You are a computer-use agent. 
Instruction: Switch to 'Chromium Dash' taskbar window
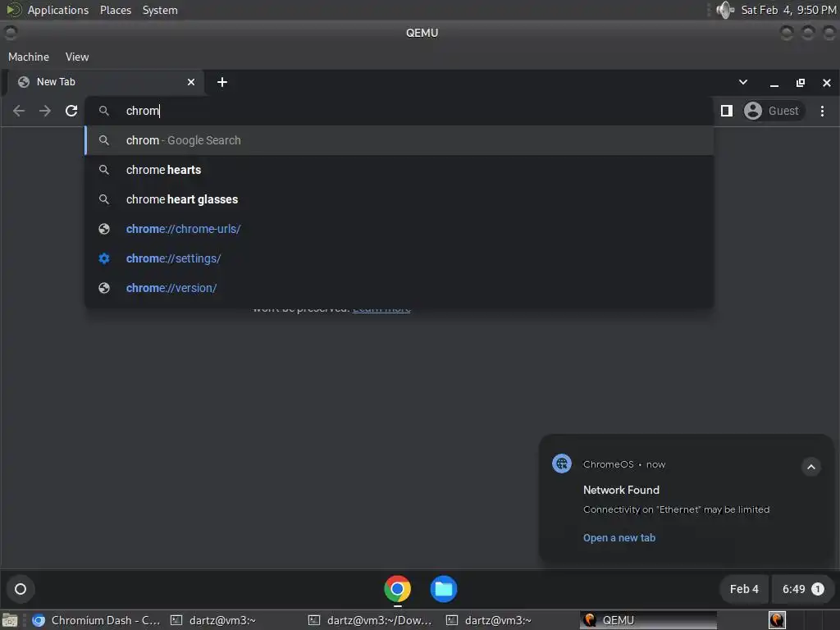coord(97,620)
